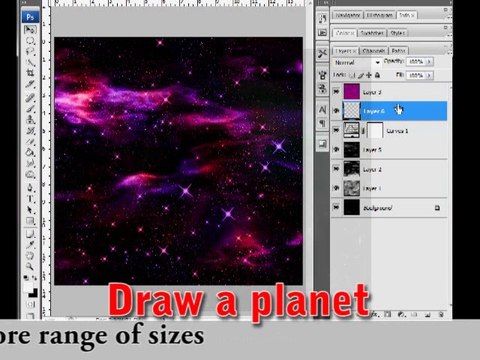Select the Curves 1 layer mask thumbnail
This screenshot has height=360, width=480.
point(375,130)
